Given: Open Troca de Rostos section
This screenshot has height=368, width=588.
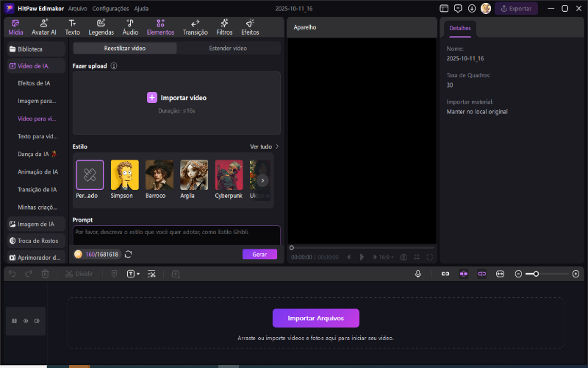Looking at the screenshot, I should pyautogui.click(x=36, y=241).
